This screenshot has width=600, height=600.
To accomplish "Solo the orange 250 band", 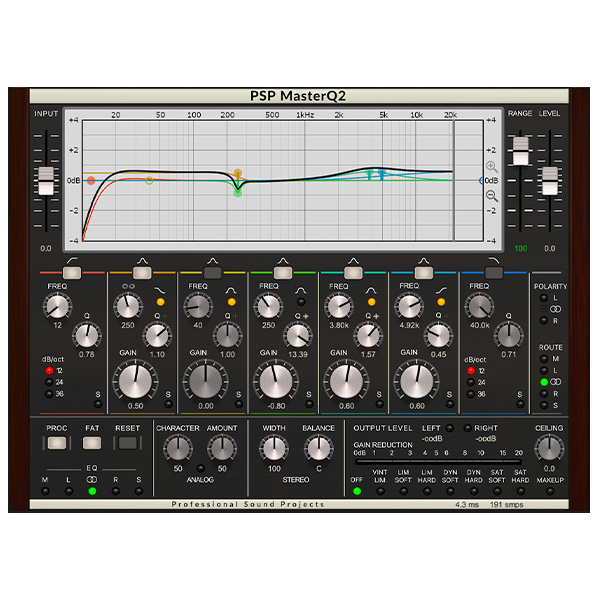I will coord(168,404).
